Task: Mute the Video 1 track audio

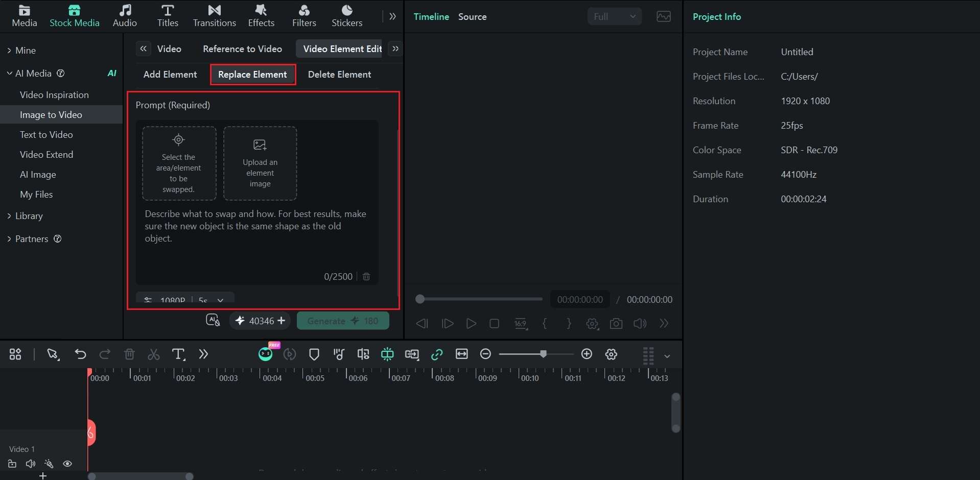Action: pyautogui.click(x=31, y=464)
